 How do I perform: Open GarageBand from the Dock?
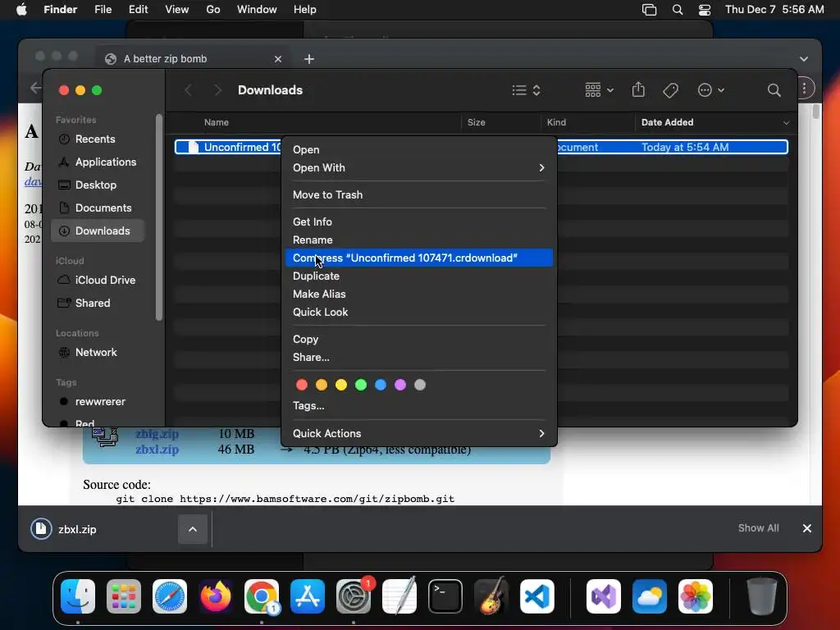pyautogui.click(x=491, y=596)
